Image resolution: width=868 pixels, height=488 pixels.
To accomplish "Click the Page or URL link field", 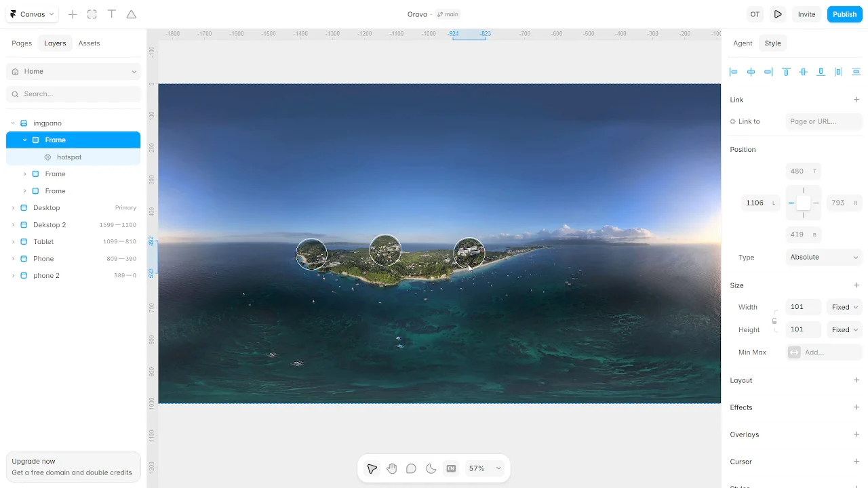I will point(824,121).
